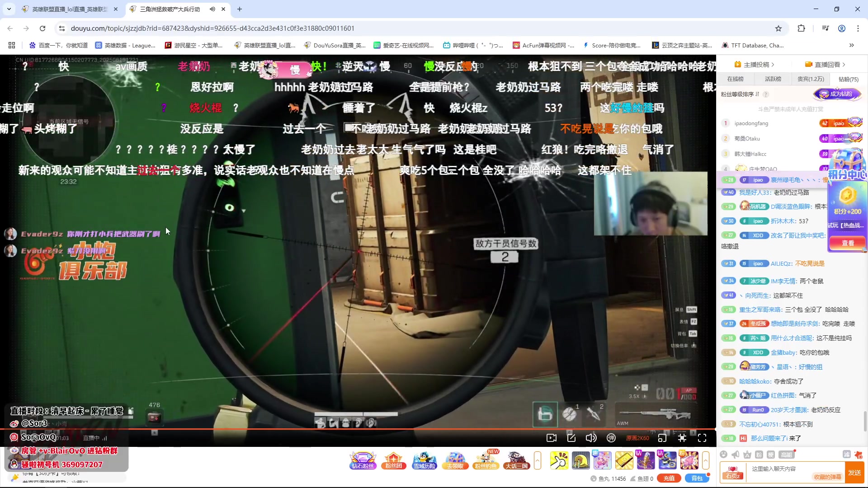This screenshot has height=488, width=868.
Task: Toggle 粉丝等级排序 sort order
Action: coord(740,94)
